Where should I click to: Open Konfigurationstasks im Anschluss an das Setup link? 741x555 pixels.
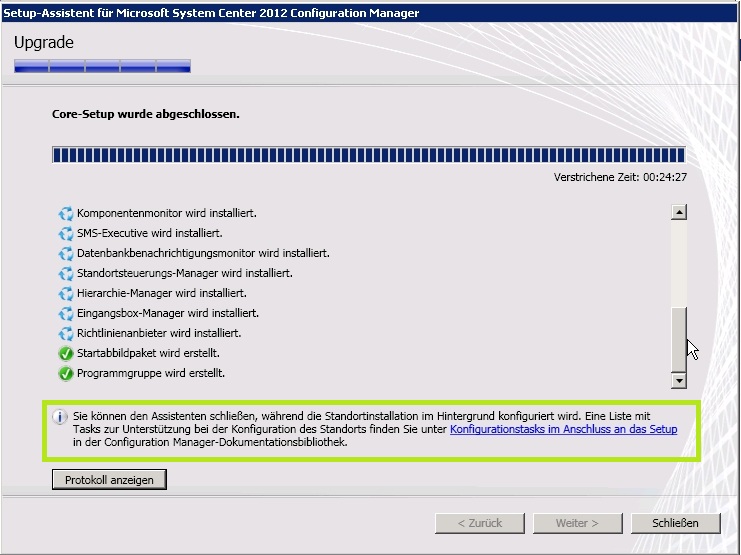point(563,429)
